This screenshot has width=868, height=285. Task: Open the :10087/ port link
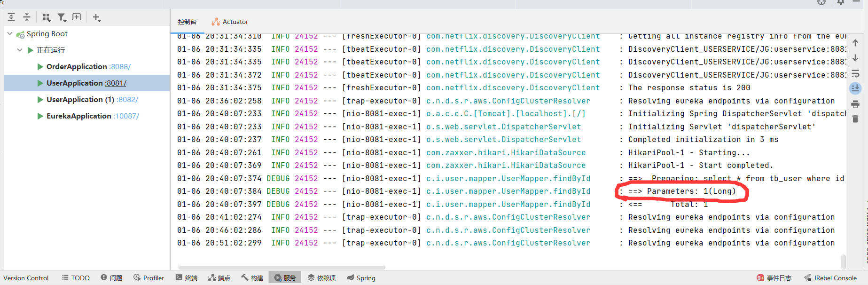point(126,116)
